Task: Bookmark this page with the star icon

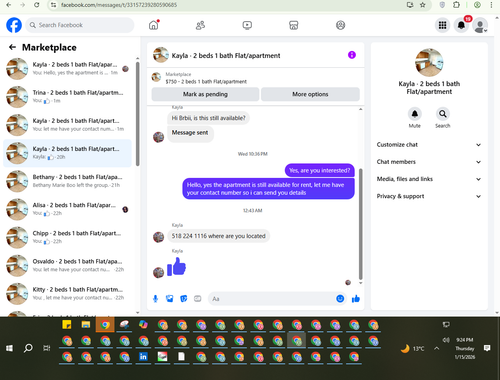Action: [x=423, y=5]
